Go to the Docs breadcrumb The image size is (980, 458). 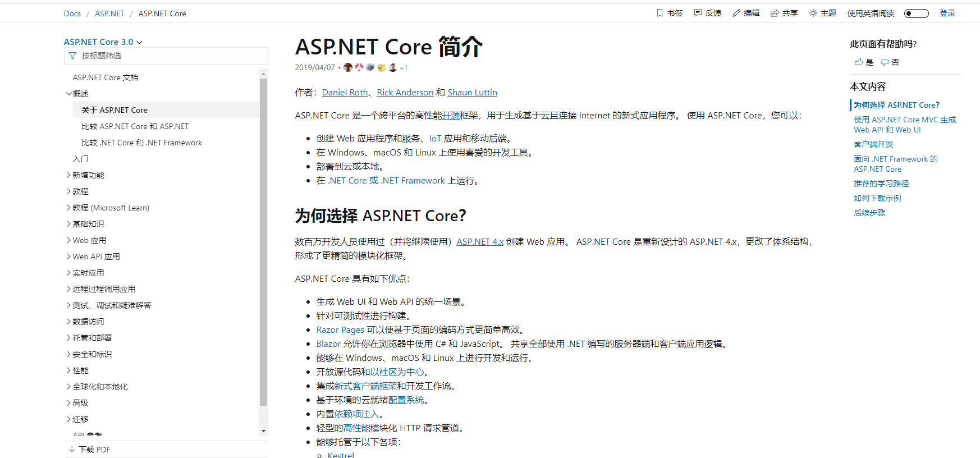[x=72, y=13]
